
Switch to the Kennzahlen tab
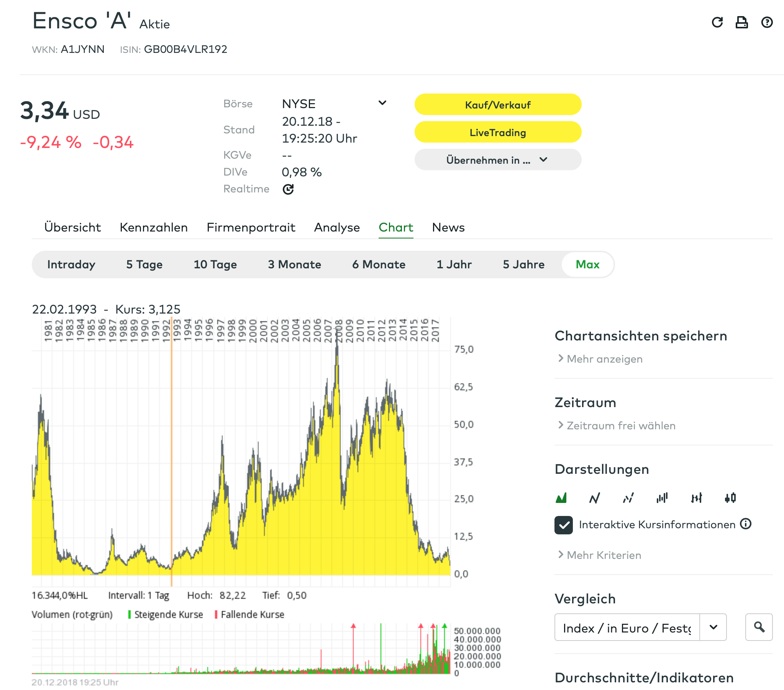tap(153, 227)
